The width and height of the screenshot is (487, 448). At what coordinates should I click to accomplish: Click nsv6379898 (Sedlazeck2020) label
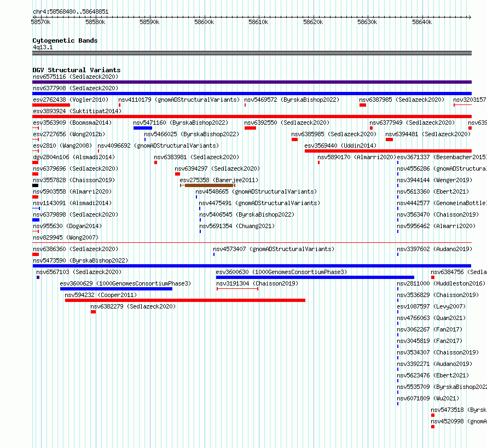tap(76, 214)
